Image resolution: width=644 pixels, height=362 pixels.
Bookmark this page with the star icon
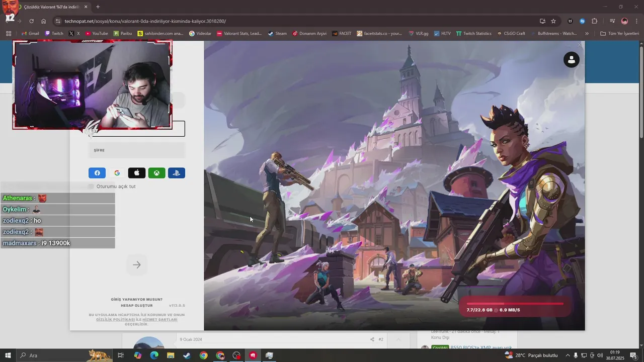(553, 21)
